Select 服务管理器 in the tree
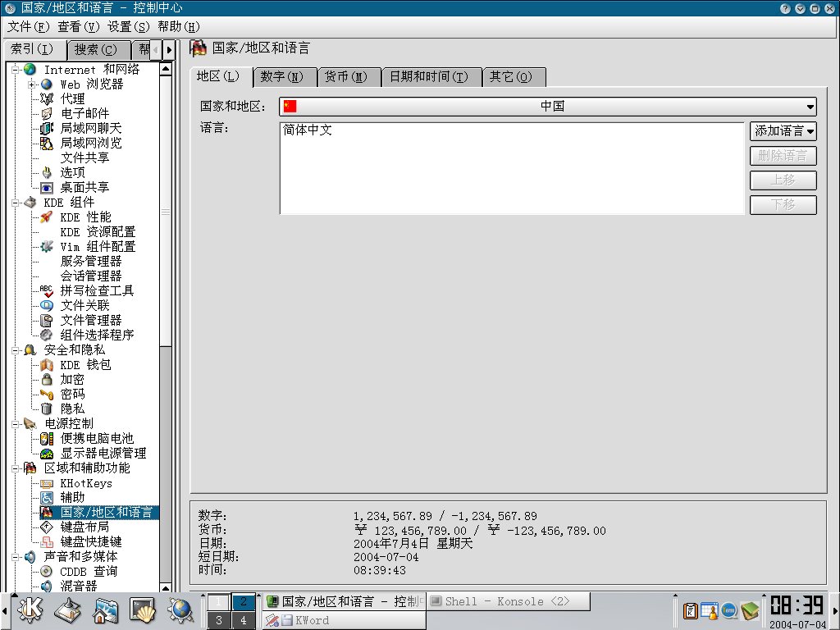The image size is (840, 630). (90, 262)
